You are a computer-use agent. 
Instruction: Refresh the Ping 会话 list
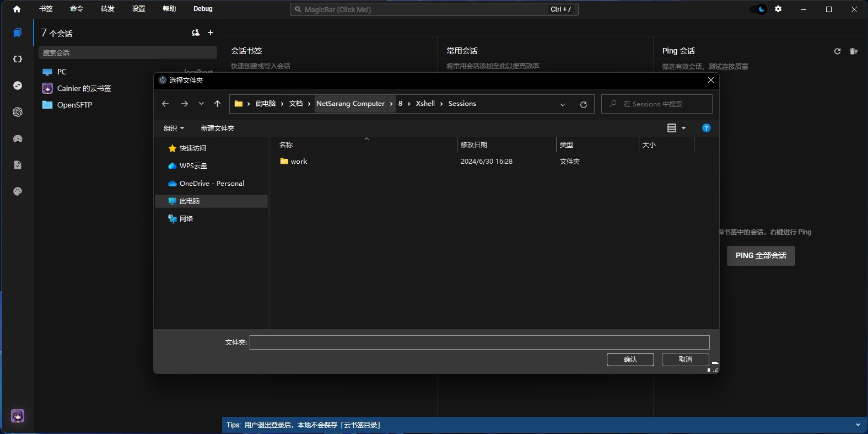click(837, 51)
